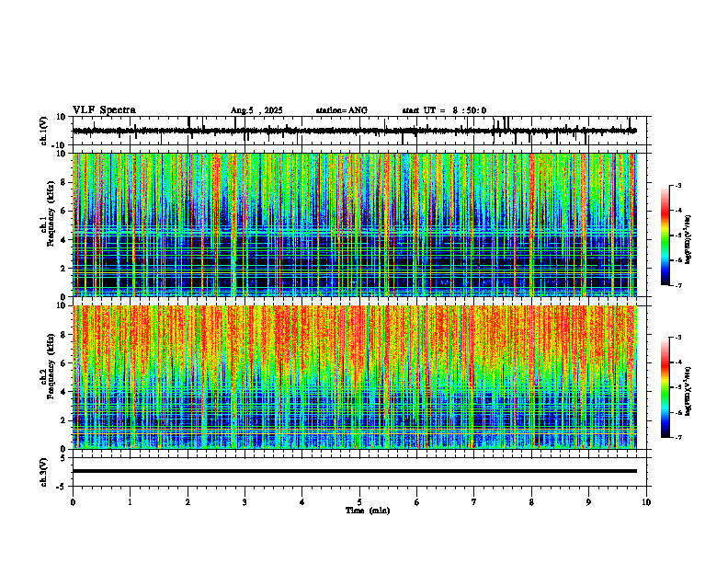
Task: Click the time axis tick label "9"
Action: (588, 502)
